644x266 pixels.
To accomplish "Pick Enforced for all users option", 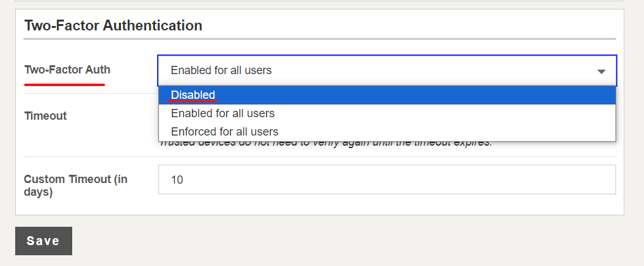I will pos(387,131).
